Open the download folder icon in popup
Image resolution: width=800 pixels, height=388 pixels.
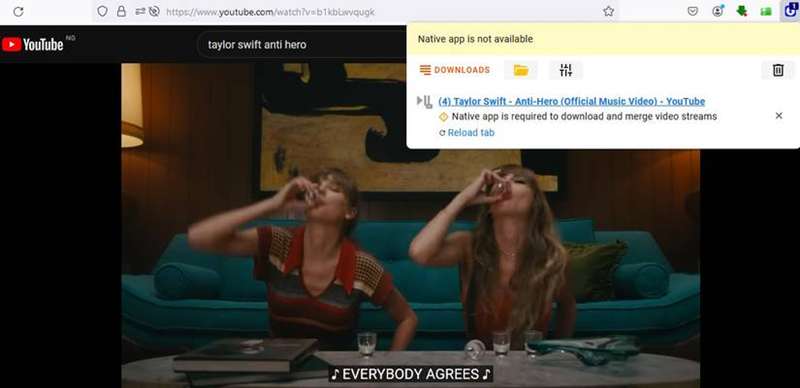click(521, 70)
